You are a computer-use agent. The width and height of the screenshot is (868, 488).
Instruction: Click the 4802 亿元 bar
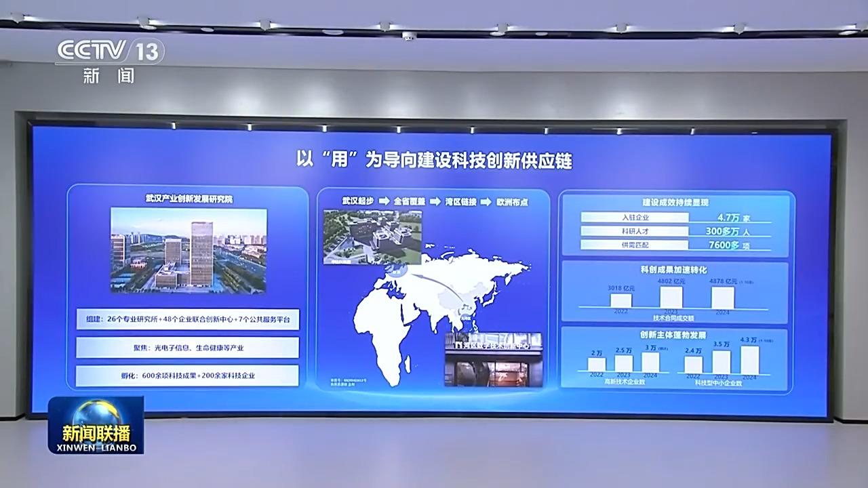coord(671,297)
